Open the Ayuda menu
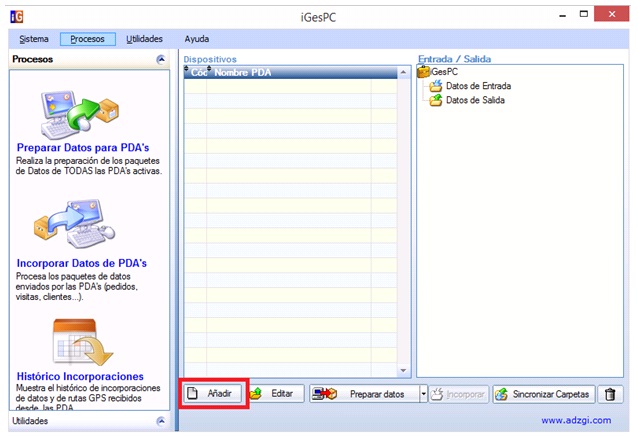 (x=197, y=39)
